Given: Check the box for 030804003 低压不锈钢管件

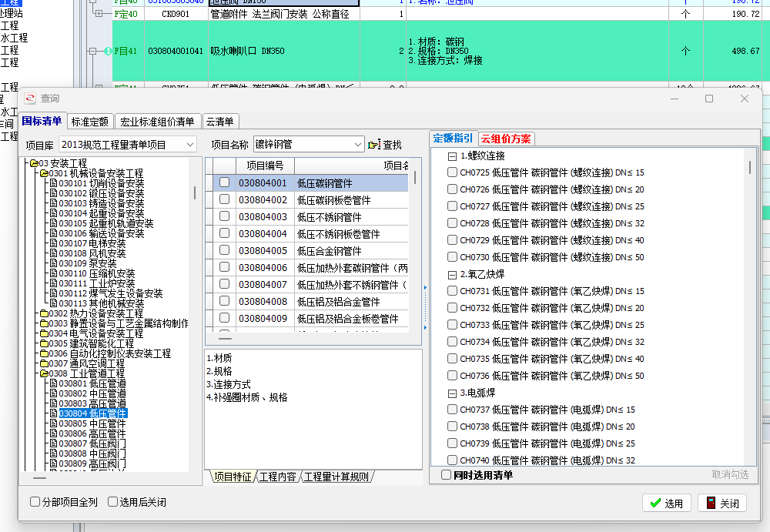Looking at the screenshot, I should click(x=224, y=216).
